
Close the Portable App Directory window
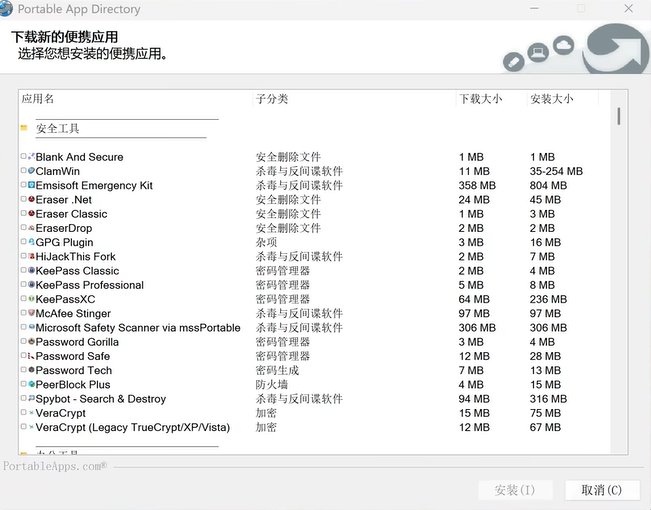pyautogui.click(x=629, y=8)
